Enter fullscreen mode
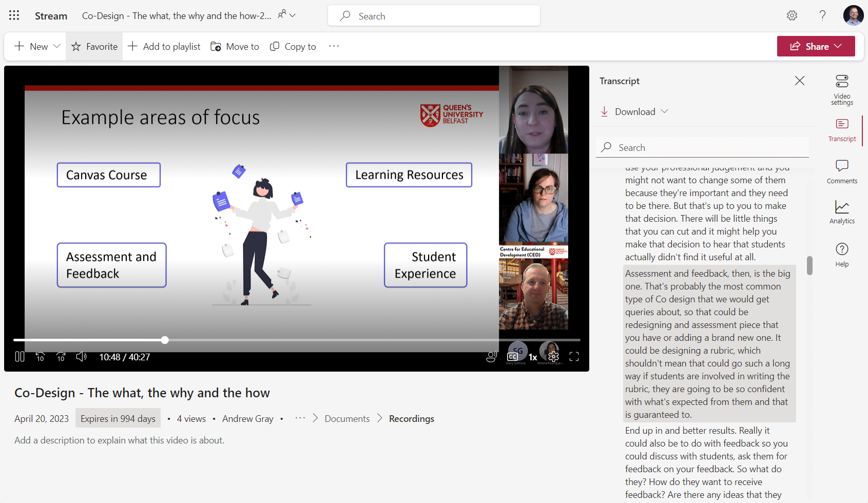868x503 pixels. [x=574, y=356]
